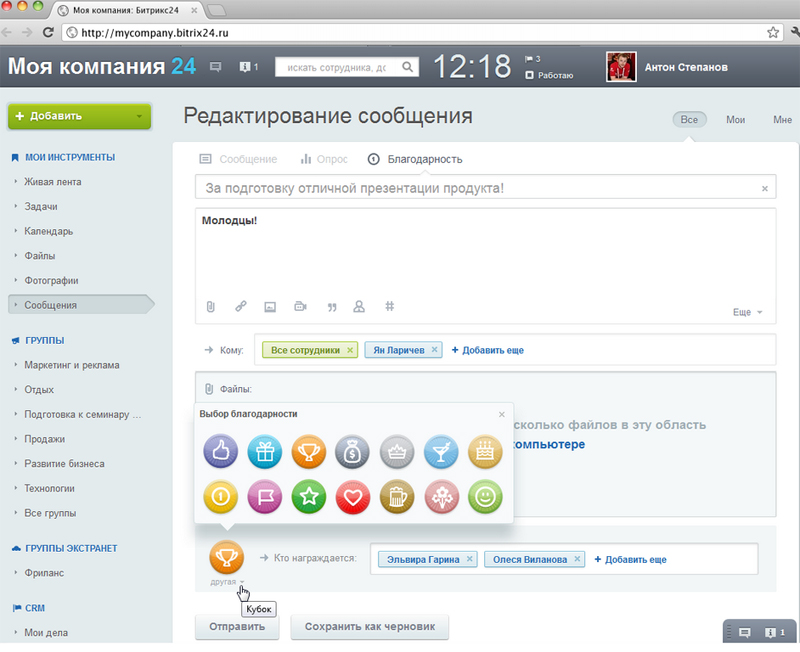Select the red heart badge
The width and height of the screenshot is (800, 652).
point(353,497)
